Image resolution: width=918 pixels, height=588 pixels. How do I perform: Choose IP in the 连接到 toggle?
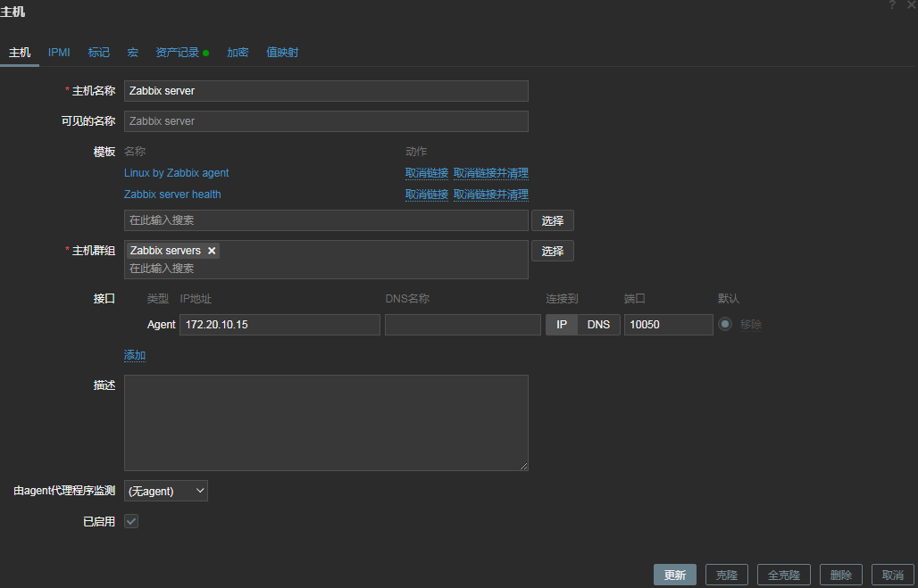(x=562, y=324)
